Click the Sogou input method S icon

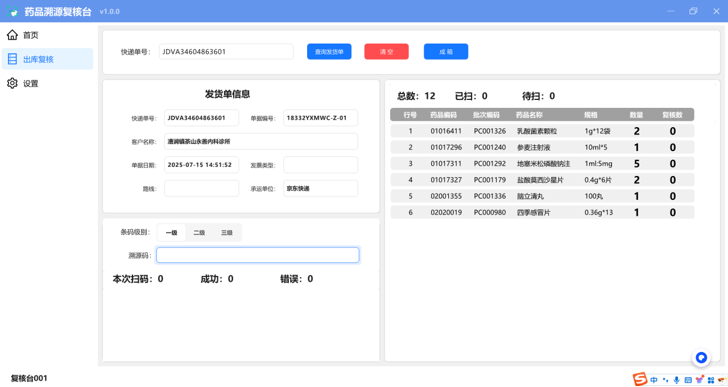(640, 379)
